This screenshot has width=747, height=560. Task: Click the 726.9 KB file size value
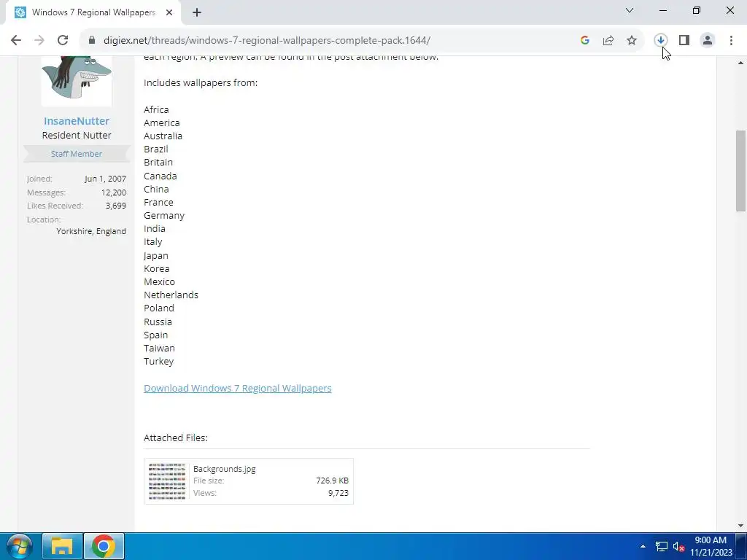click(x=332, y=481)
